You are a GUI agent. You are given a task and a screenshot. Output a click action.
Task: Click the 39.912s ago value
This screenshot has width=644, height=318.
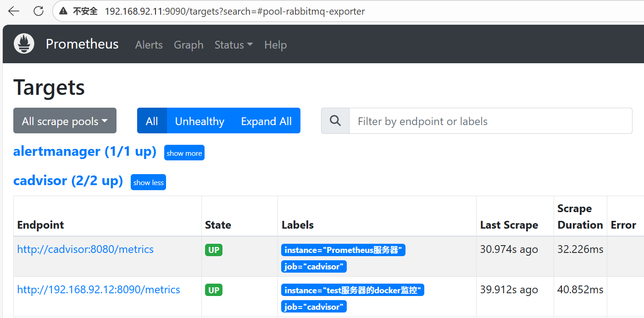pyautogui.click(x=509, y=290)
